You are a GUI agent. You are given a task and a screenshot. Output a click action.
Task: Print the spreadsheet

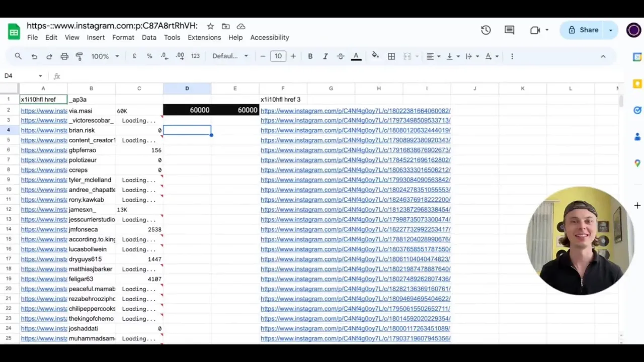click(x=64, y=56)
